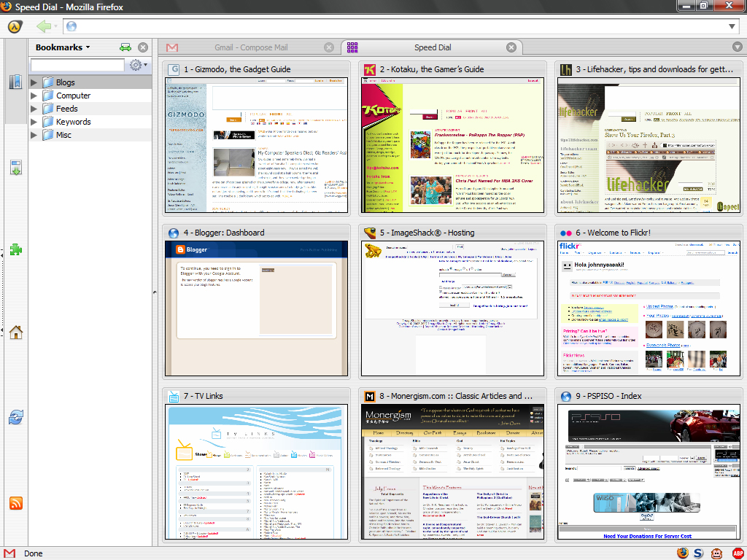Click the TV Links favicon on dial 7
The height and width of the screenshot is (560, 747).
(174, 396)
